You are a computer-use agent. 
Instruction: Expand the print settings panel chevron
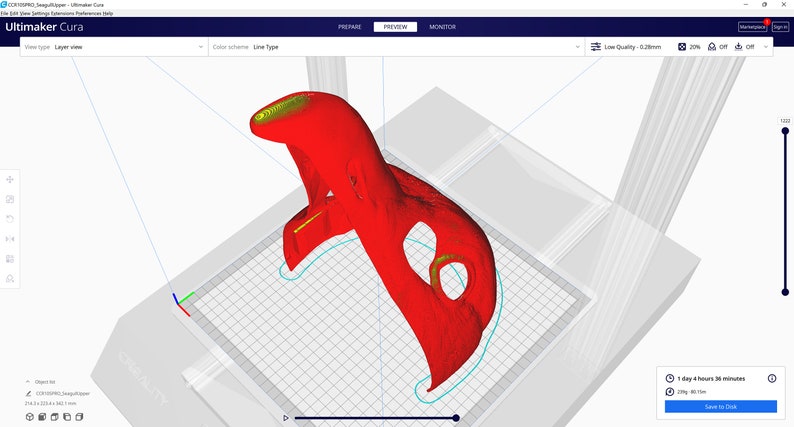point(766,47)
